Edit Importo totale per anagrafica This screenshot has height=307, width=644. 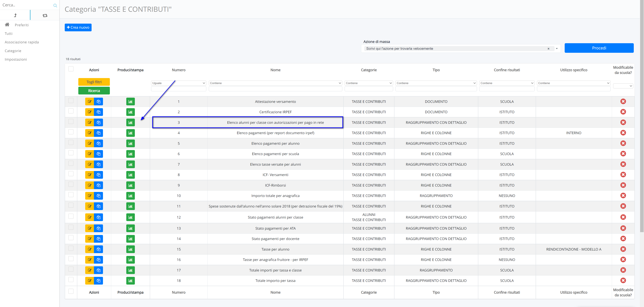(90, 196)
